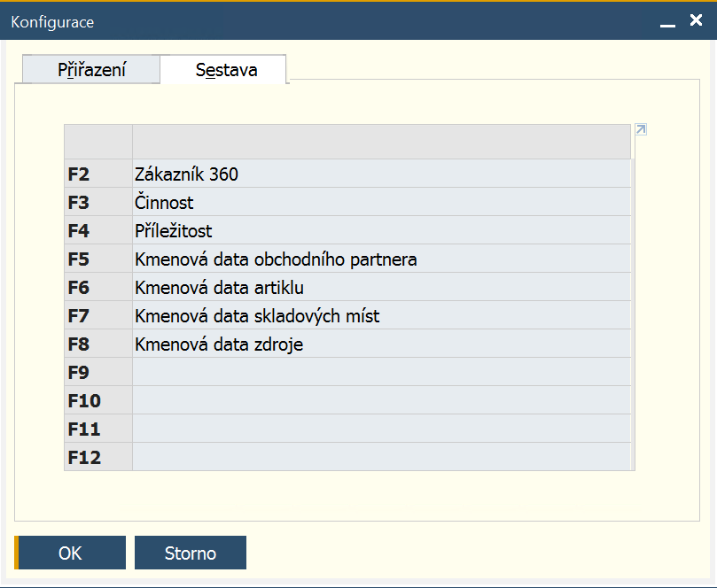Switch to the Přiřazení tab
Screen dimensions: 717x588
tap(91, 69)
